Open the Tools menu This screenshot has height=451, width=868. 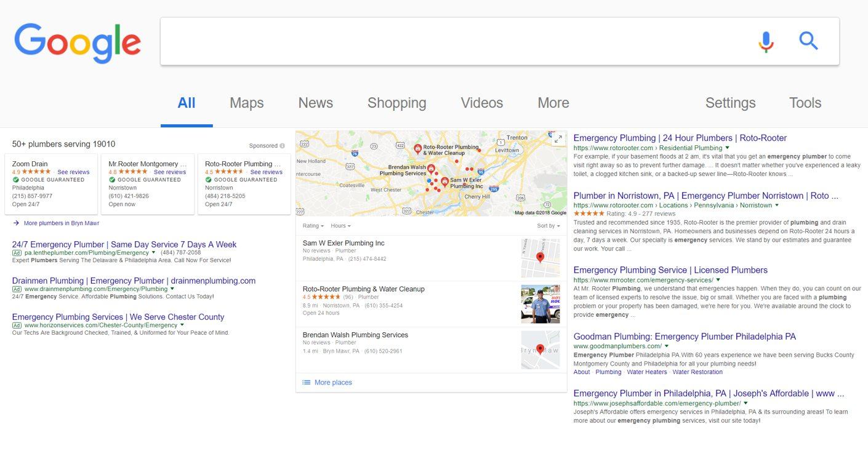pyautogui.click(x=805, y=103)
